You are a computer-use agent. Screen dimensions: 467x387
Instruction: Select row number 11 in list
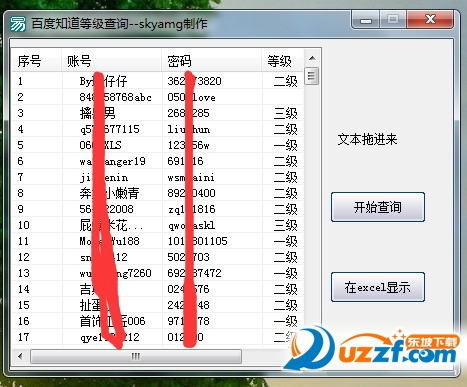(x=157, y=241)
